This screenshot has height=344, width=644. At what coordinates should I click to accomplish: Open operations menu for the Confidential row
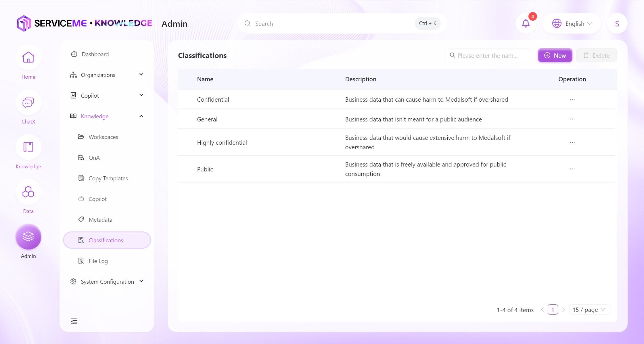tap(572, 99)
